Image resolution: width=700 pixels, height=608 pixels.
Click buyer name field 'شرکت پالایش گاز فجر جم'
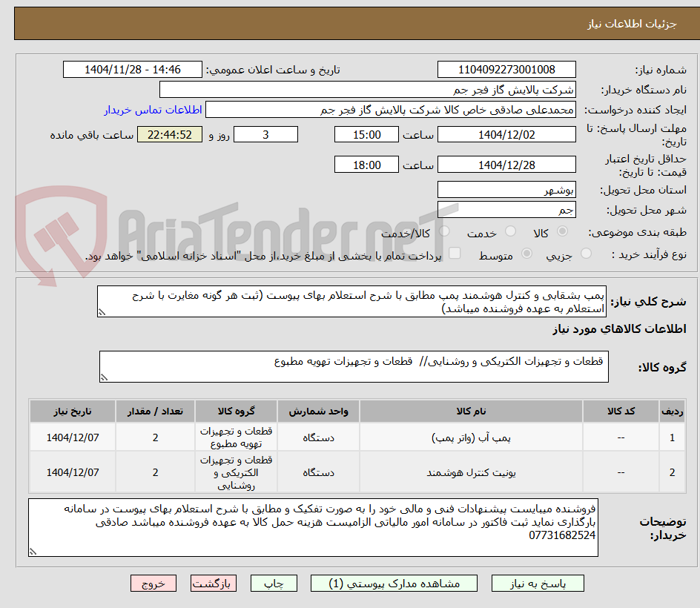coord(367,90)
